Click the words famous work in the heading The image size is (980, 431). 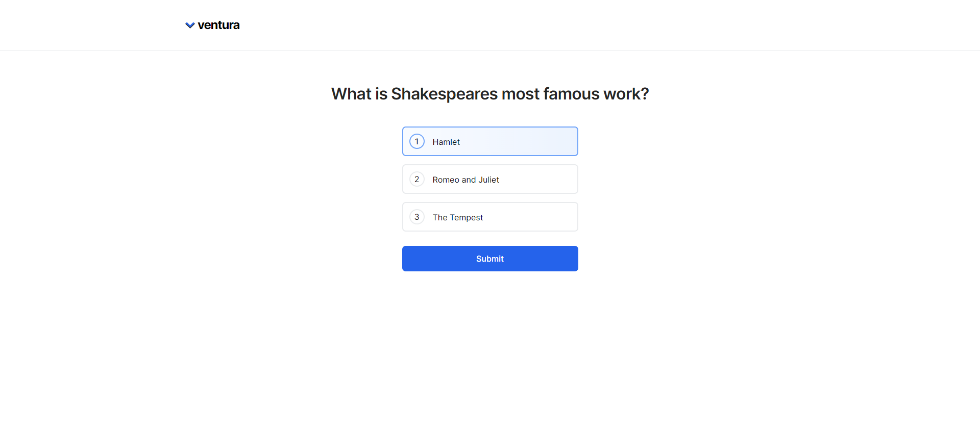tap(596, 94)
